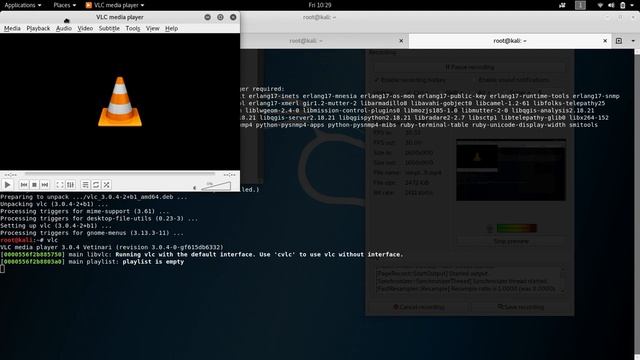
Task: Toggle VLC fullscreen video mode
Action: point(60,185)
